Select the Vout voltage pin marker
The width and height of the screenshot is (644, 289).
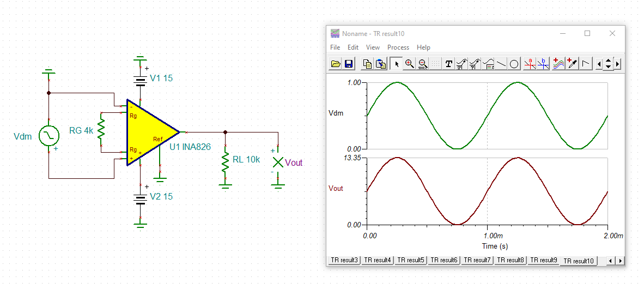pos(278,162)
